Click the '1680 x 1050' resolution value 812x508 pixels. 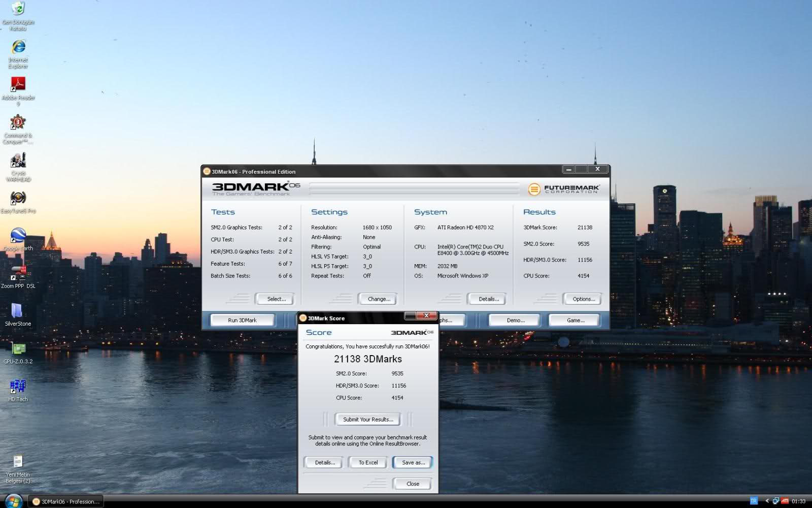click(377, 228)
